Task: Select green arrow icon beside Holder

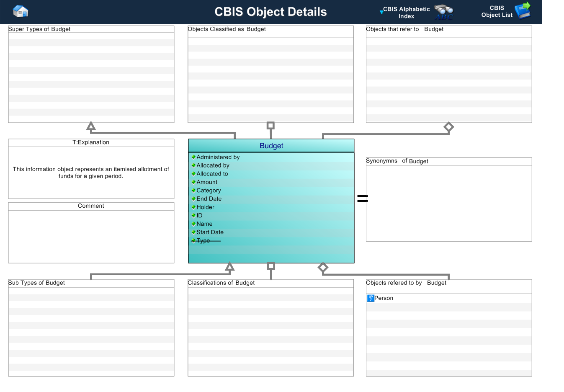Action: coord(193,207)
